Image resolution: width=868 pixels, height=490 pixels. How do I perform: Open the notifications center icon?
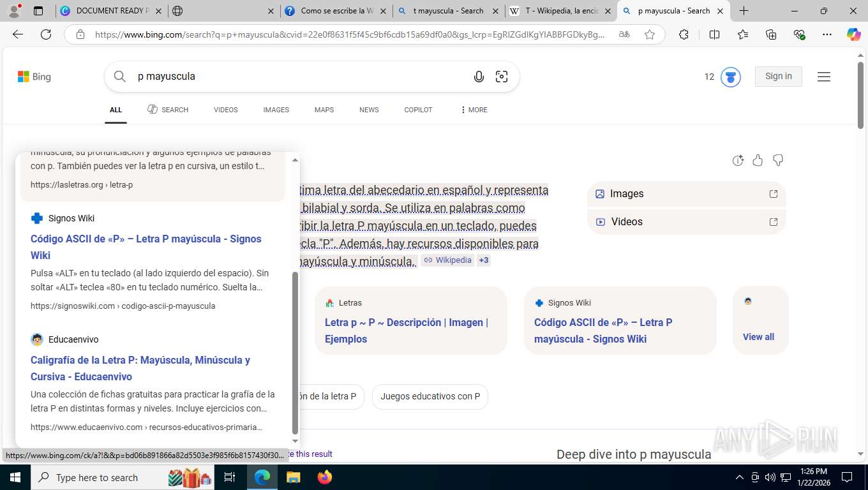point(847,477)
